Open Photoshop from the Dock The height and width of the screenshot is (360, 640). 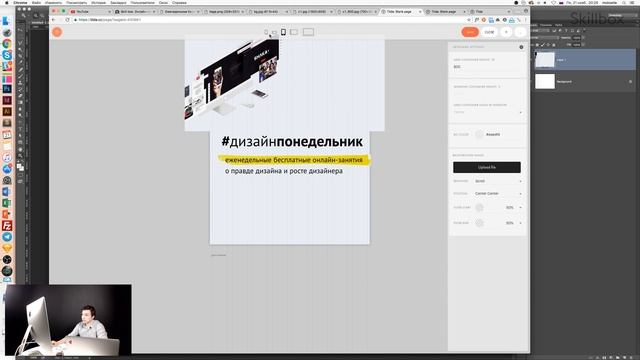tap(7, 89)
